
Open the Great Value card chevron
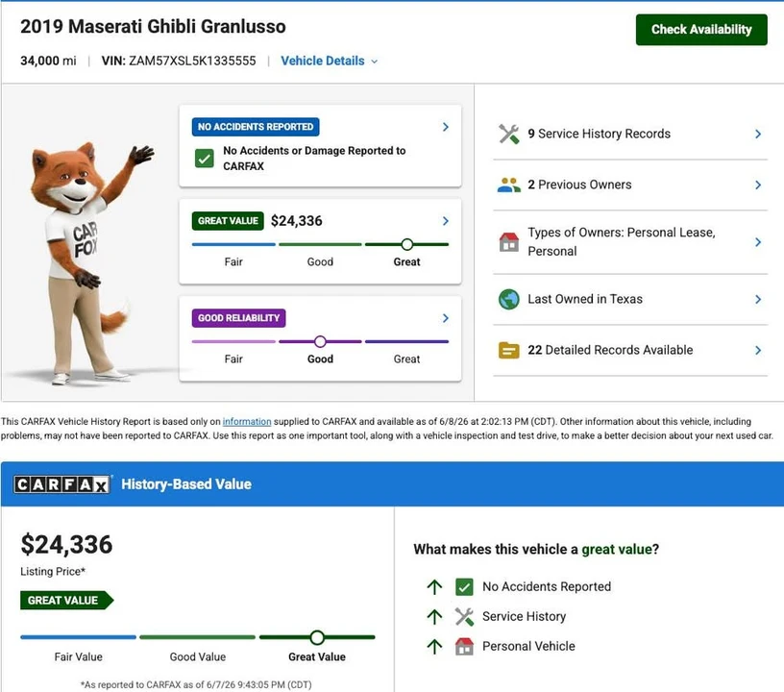446,221
